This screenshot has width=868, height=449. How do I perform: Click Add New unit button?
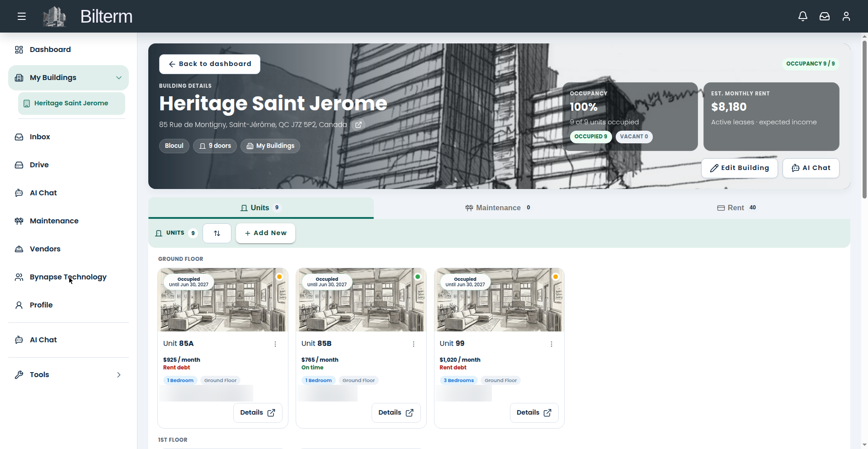[x=266, y=233]
